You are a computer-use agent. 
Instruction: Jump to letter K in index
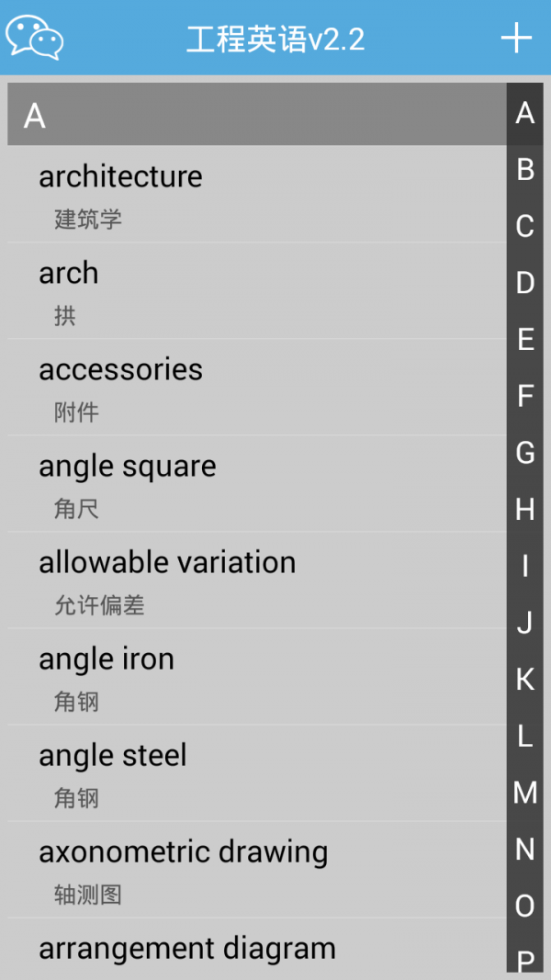[525, 679]
